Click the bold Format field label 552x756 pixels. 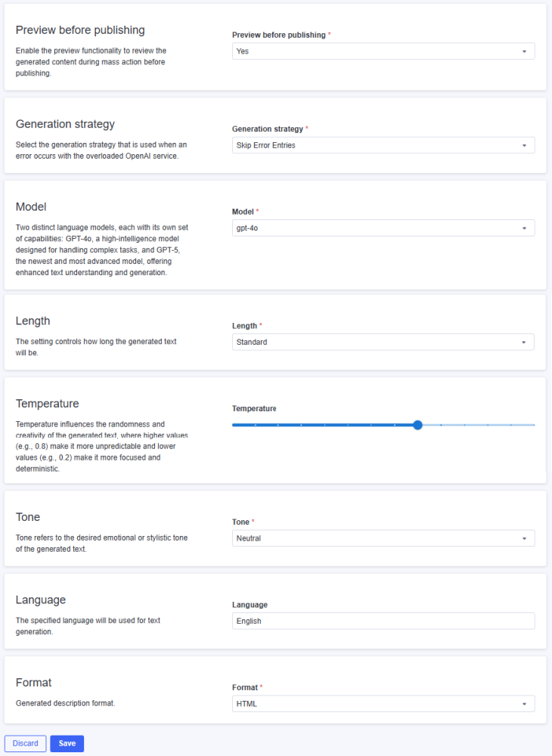[x=244, y=687]
